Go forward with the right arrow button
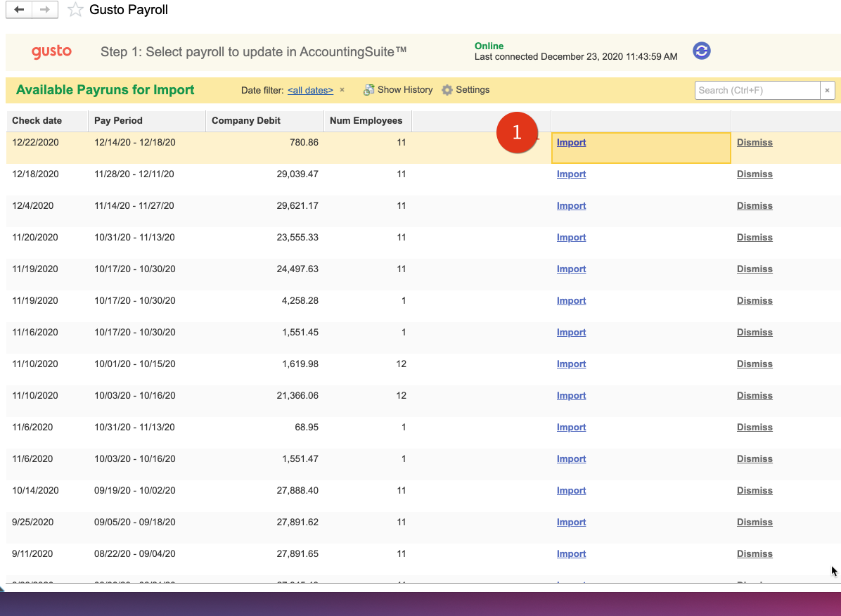Viewport: 841px width, 616px height. [x=45, y=10]
